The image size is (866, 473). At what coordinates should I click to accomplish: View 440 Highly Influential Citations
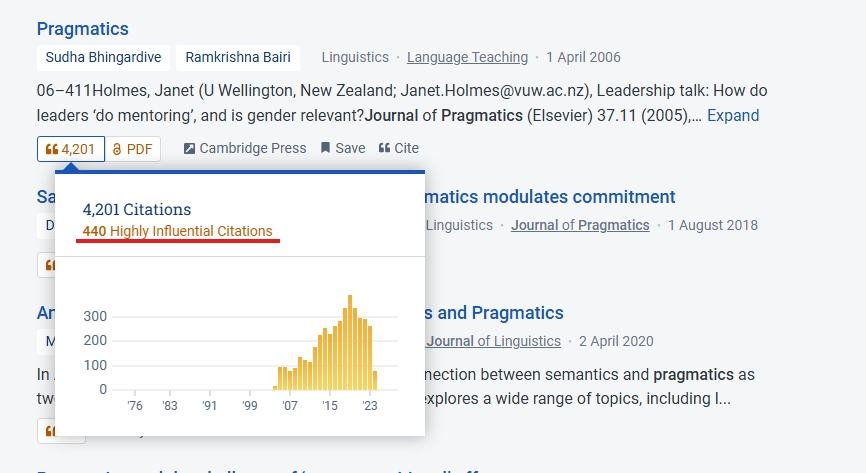(x=177, y=231)
